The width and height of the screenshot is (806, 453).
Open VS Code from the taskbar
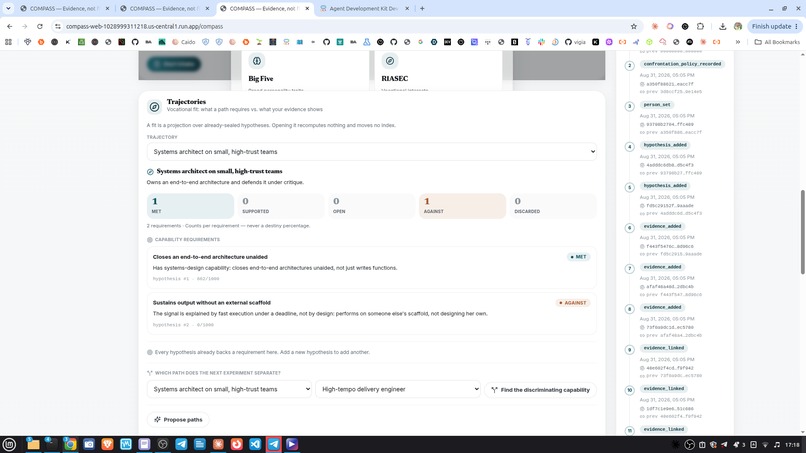coord(255,444)
